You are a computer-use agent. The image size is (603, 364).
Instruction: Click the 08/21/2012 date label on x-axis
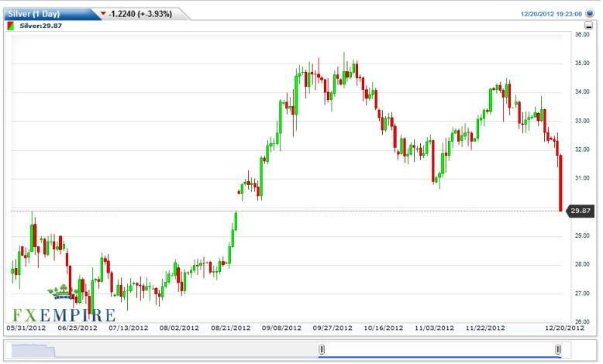coord(230,328)
